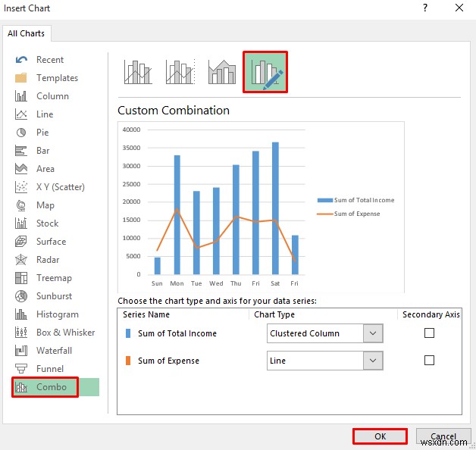Image resolution: width=476 pixels, height=450 pixels.
Task: Click the Sum of Total Income series name
Action: [x=177, y=333]
